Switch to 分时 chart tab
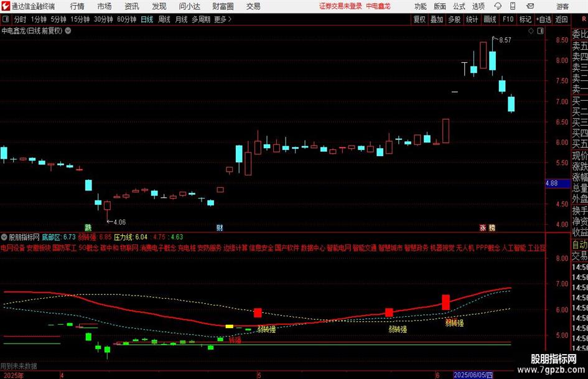The height and width of the screenshot is (379, 588). tap(20, 19)
